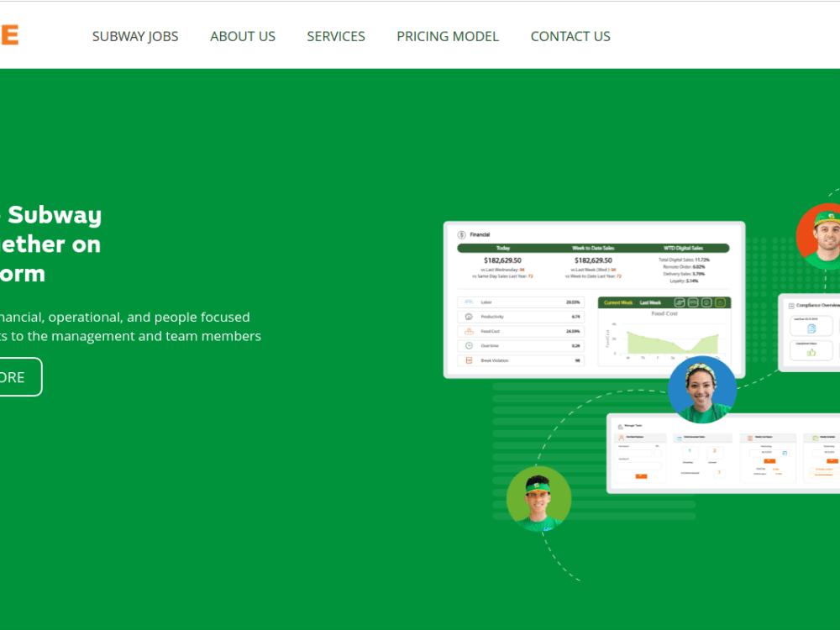Click the Delivery Sales percentage line
840x630 pixels.
[684, 274]
